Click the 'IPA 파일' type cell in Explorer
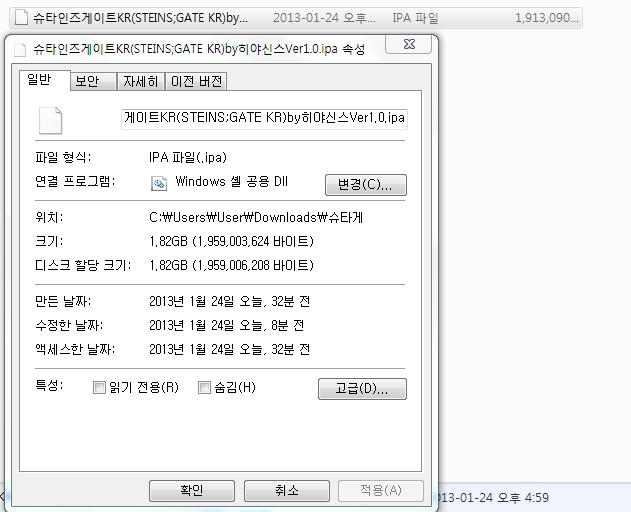Screen dimensions: 631x512 point(415,18)
